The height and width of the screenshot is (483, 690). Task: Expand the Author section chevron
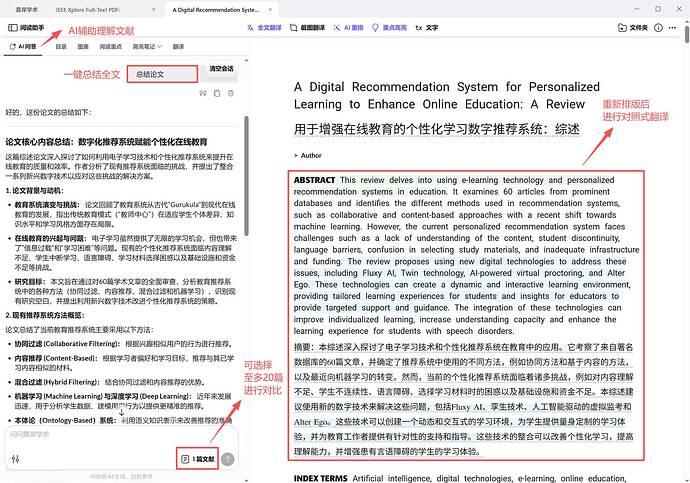(x=296, y=156)
